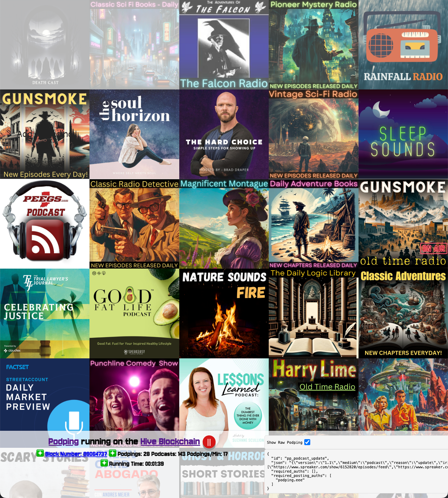This screenshot has height=498, width=448.
Task: Open The Falcon Radio podcast artwork
Action: pos(224,45)
